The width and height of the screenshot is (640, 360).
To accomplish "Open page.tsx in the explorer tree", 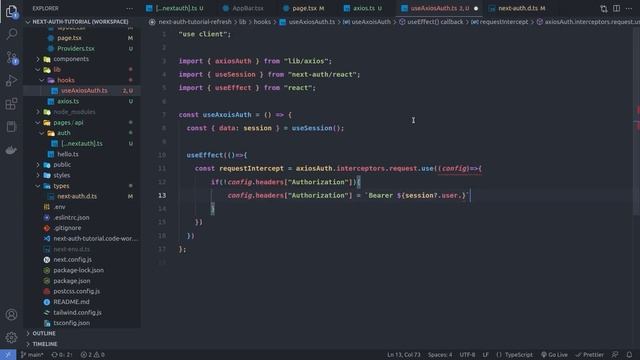I will (82, 38).
